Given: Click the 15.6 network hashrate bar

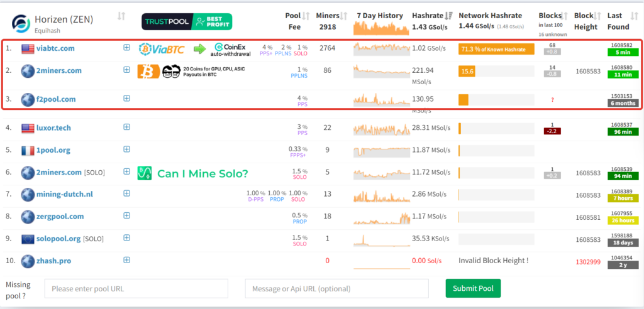Looking at the screenshot, I should 497,72.
